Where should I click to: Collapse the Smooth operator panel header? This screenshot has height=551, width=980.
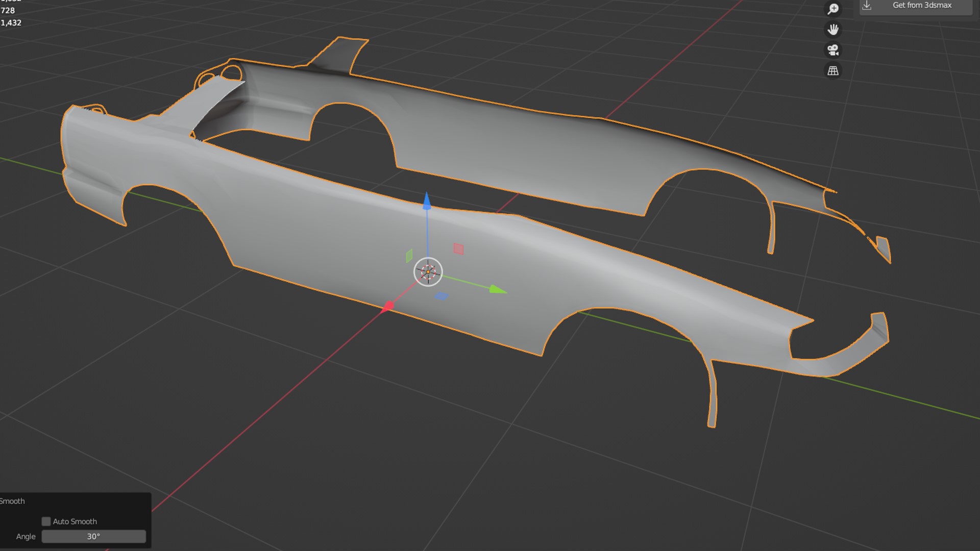[x=12, y=501]
